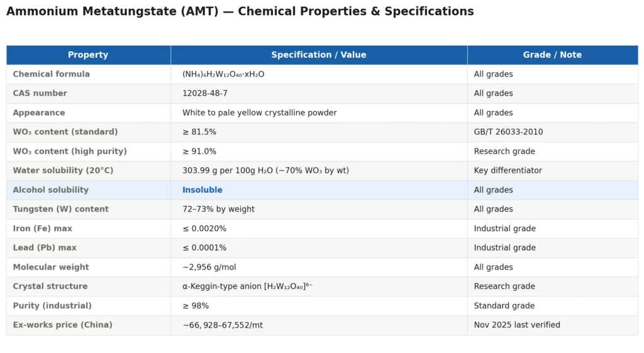Click the water solubility value 303.99 g
Viewport: 644px width, 353px height.
click(x=265, y=171)
